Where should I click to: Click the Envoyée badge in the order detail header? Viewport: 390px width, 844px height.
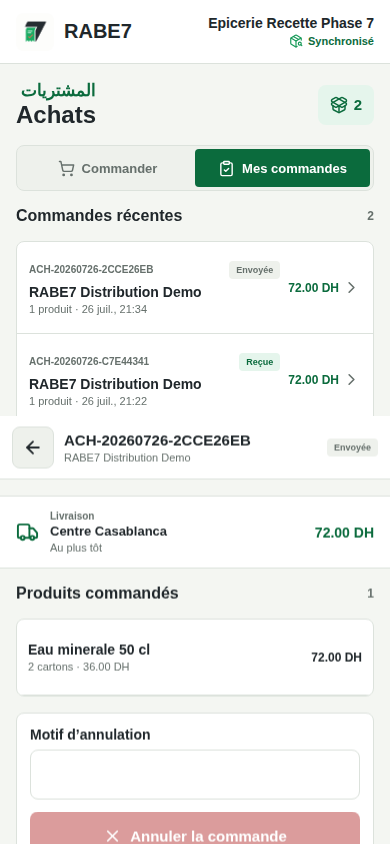352,447
